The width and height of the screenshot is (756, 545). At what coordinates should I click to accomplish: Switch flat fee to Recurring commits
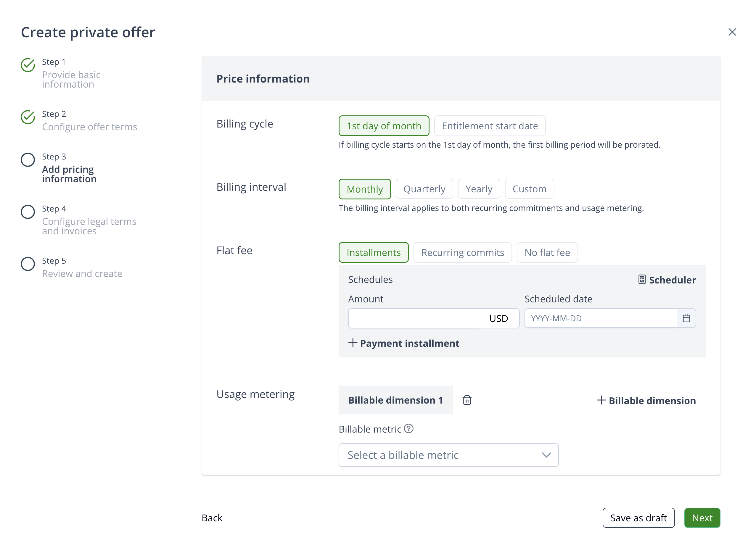(x=462, y=252)
